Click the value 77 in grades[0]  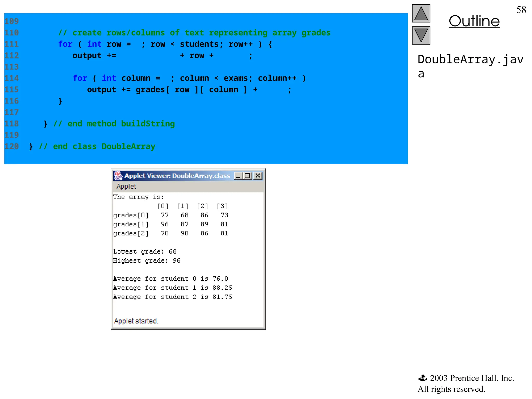[x=165, y=215]
